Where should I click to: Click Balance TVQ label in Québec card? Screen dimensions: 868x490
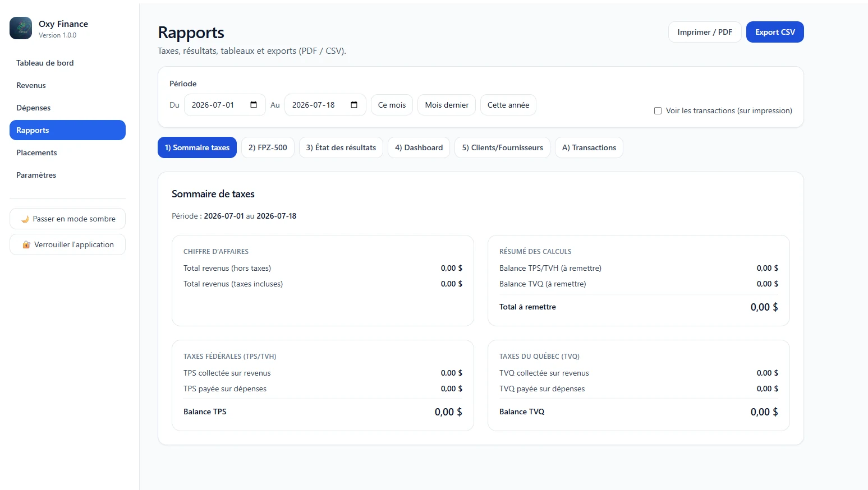[x=522, y=412]
